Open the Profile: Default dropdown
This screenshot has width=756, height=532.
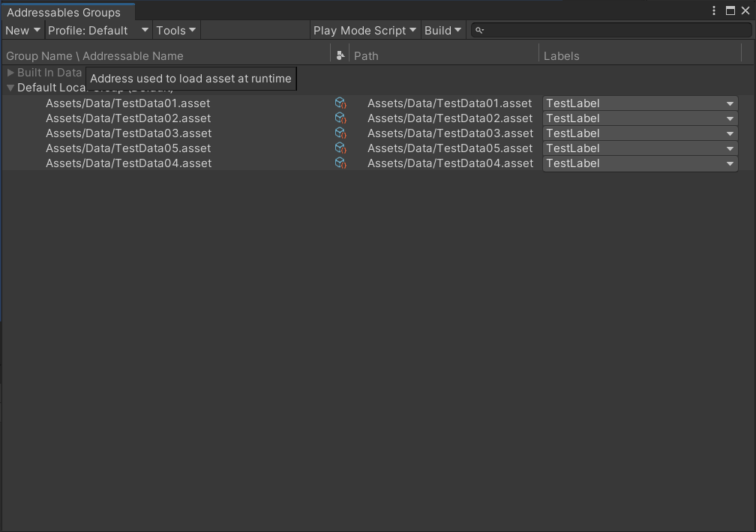click(x=98, y=30)
